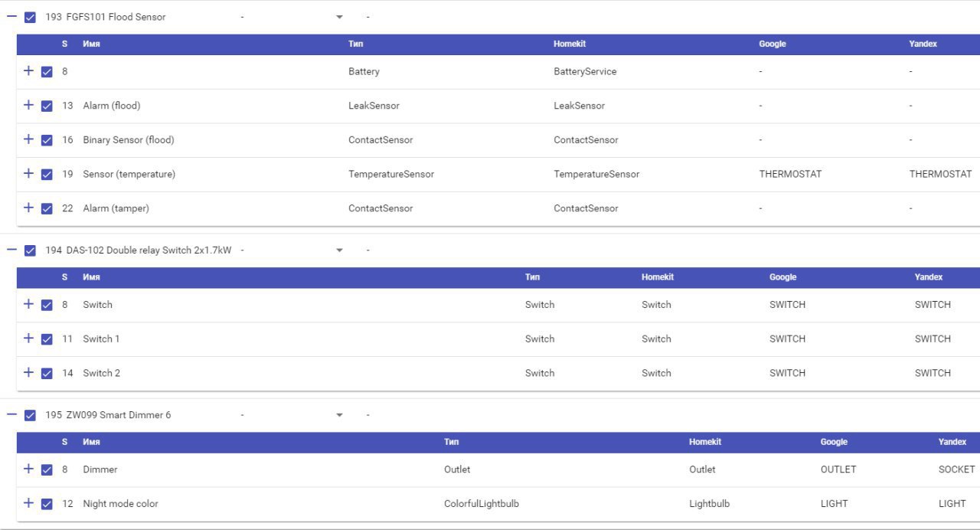Toggle checkbox for the Battery row
This screenshot has width=980, height=530.
[47, 72]
